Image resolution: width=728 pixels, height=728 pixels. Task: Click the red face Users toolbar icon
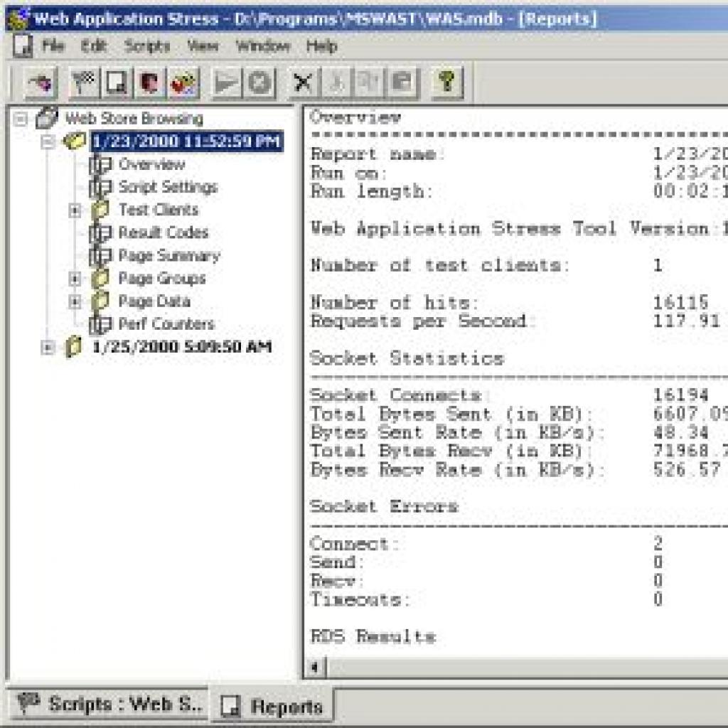point(149,82)
